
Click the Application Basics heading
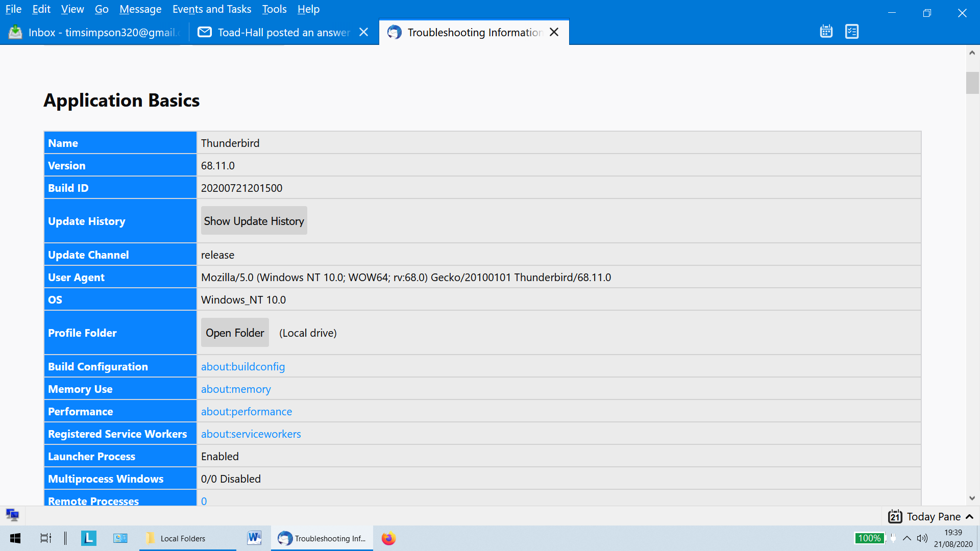click(x=121, y=101)
